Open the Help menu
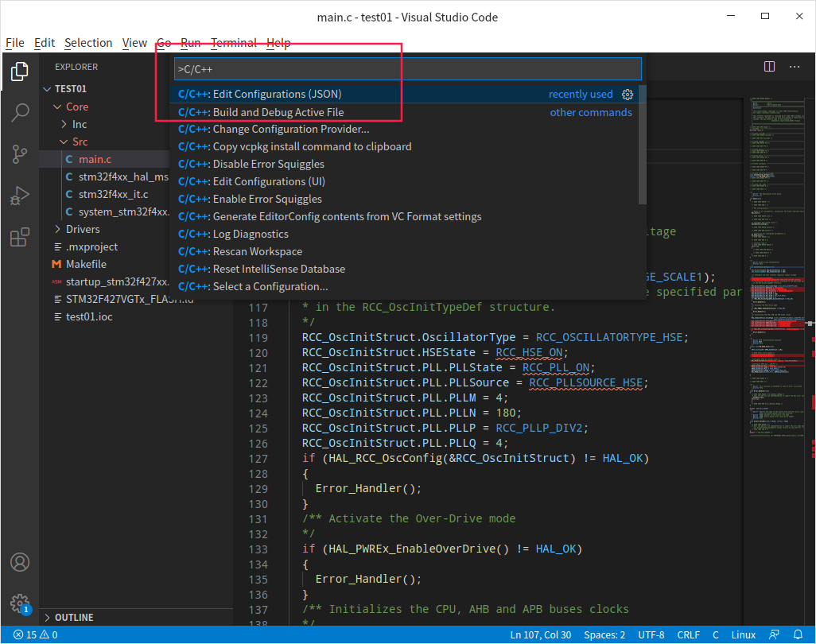 pyautogui.click(x=278, y=43)
